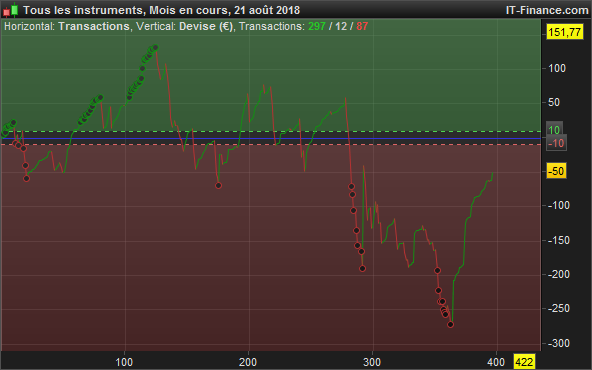592x370 pixels.
Task: Click the lowest red marker near -270
Action: (450, 324)
